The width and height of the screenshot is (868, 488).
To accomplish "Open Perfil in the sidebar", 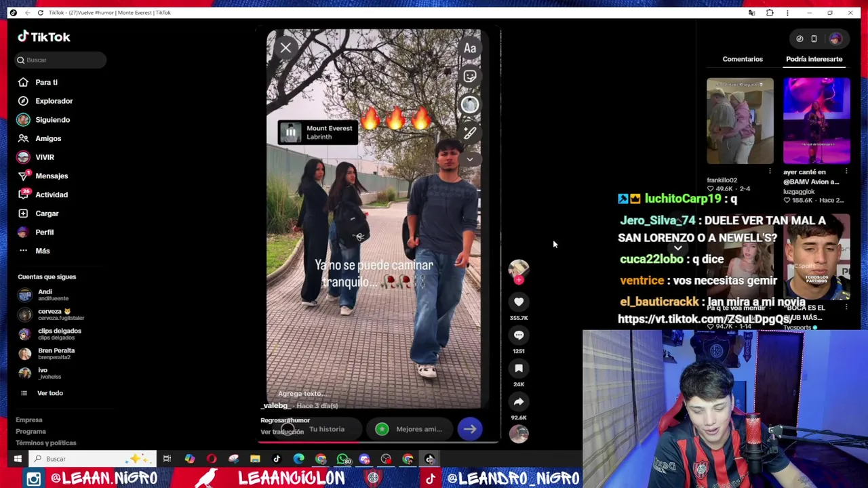I will (x=44, y=232).
